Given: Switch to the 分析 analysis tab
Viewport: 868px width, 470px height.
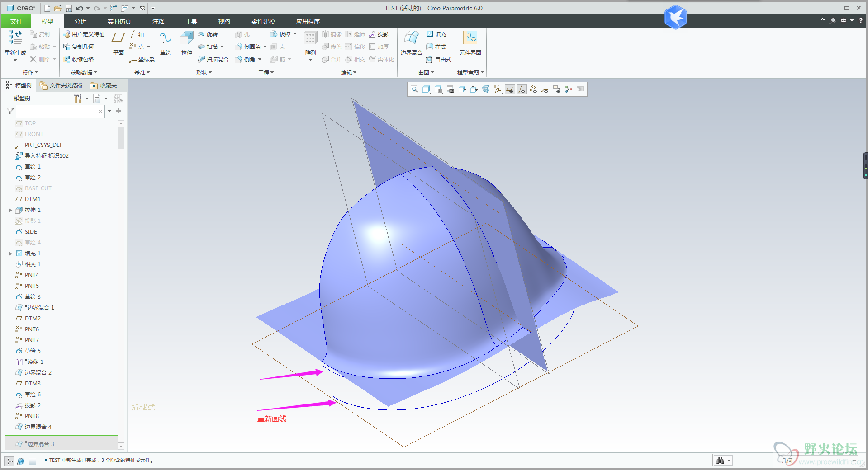Looking at the screenshot, I should [81, 21].
